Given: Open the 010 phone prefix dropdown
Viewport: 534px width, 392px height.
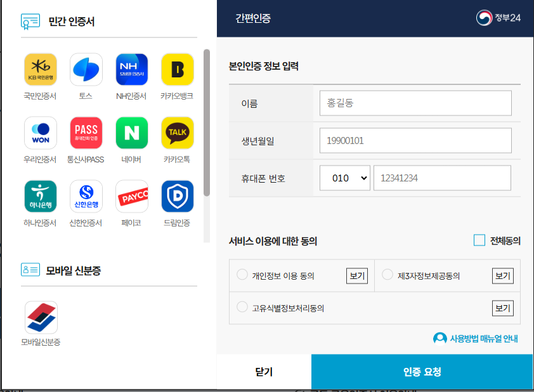Looking at the screenshot, I should click(x=344, y=178).
